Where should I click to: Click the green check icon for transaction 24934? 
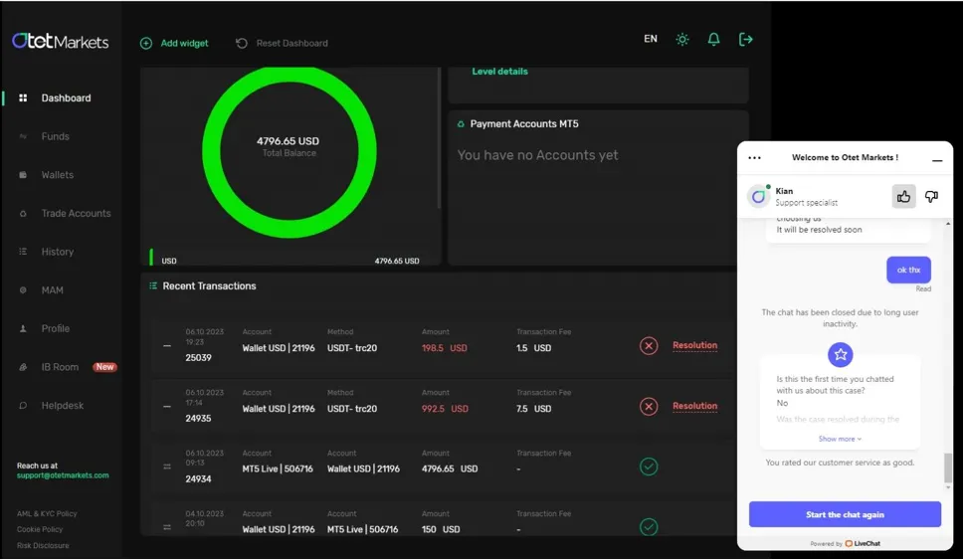pos(649,467)
